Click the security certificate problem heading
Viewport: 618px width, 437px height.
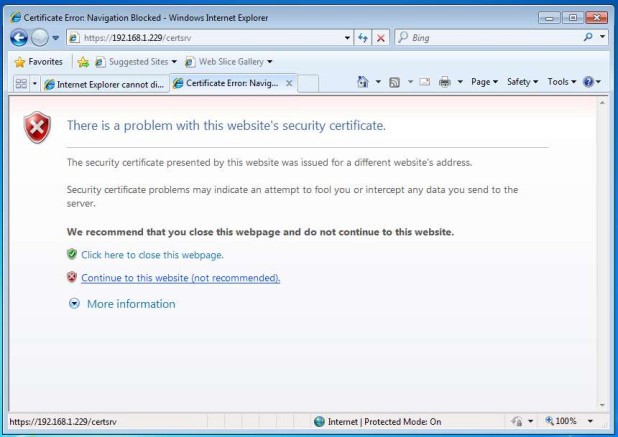tap(226, 125)
